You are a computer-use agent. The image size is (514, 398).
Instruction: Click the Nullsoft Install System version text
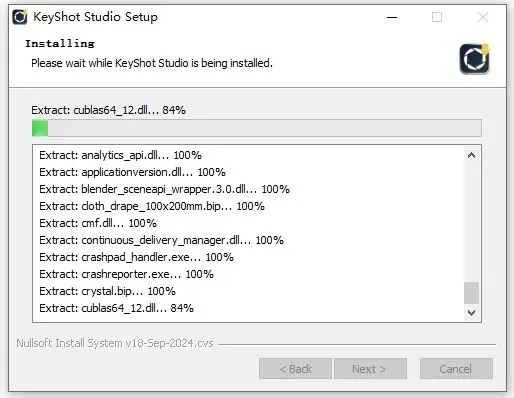tap(115, 343)
